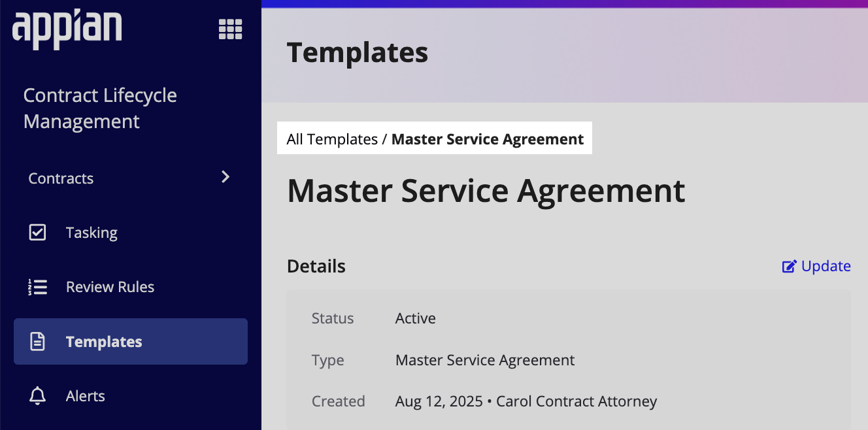Click the Details section heading
The image size is (868, 430).
coord(316,266)
